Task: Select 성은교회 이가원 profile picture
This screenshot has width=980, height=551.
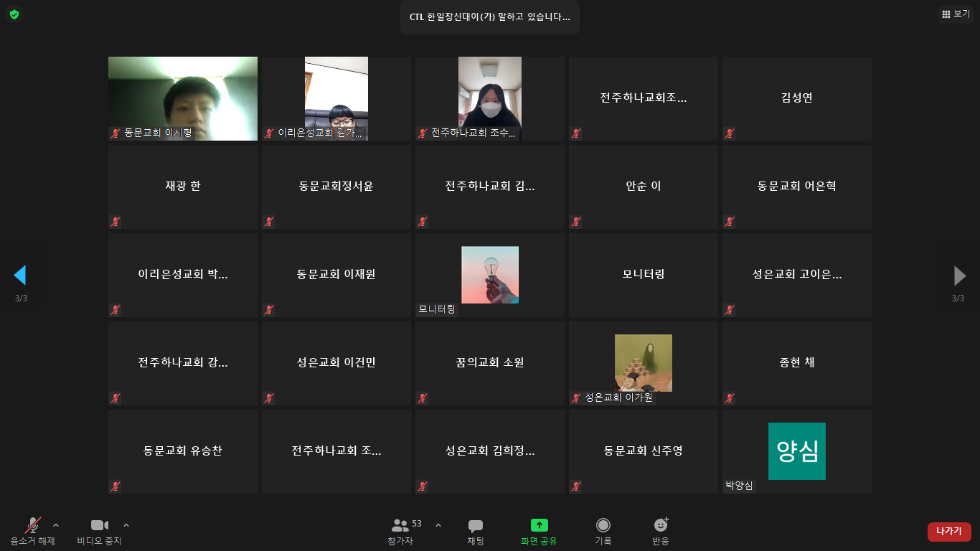Action: tap(644, 363)
